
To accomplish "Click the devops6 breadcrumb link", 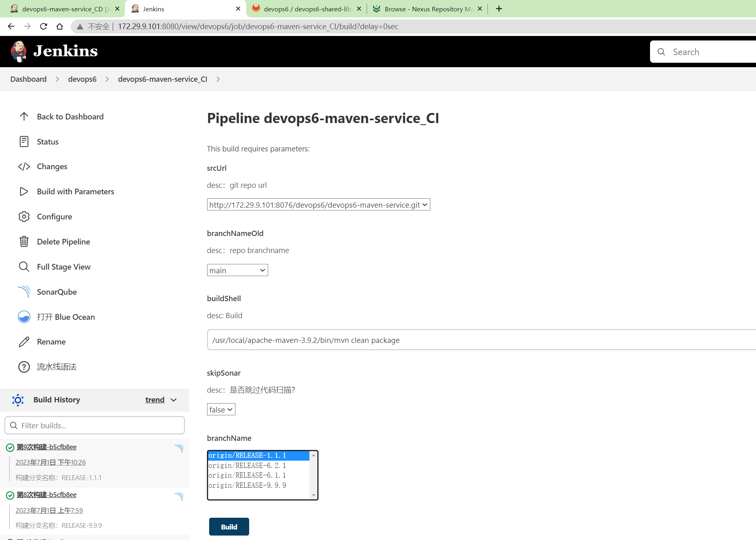I will 82,79.
